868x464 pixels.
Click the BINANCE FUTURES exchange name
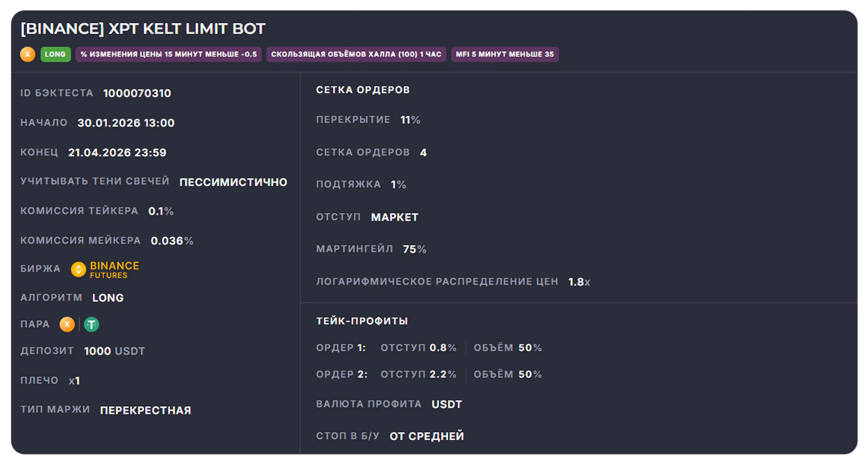[115, 270]
